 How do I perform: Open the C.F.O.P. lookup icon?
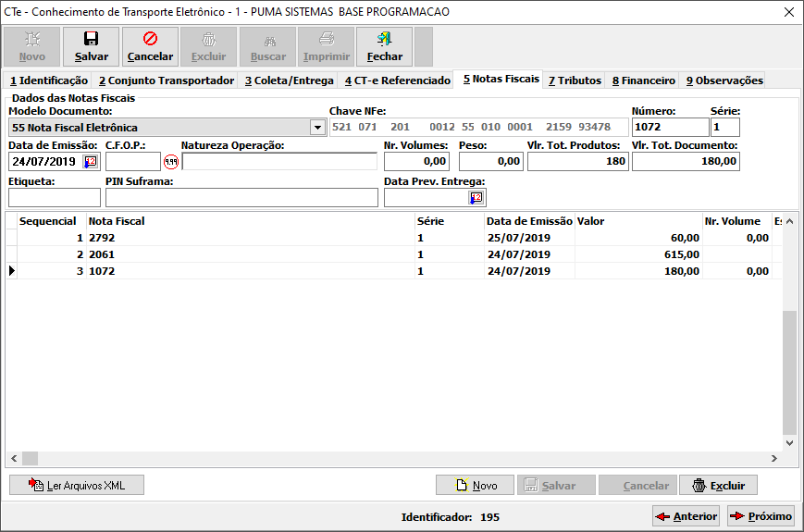[x=170, y=162]
